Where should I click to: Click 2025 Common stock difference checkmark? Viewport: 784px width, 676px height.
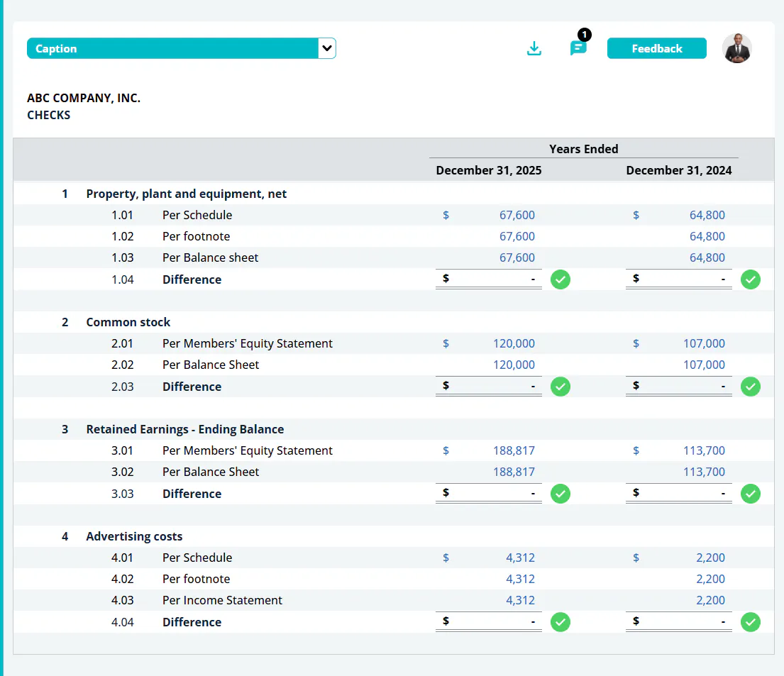coord(561,387)
